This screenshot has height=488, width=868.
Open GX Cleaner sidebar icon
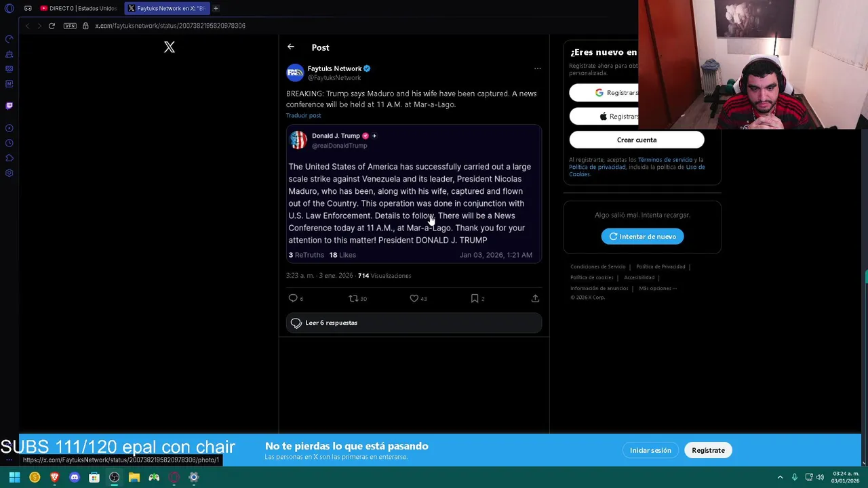(x=9, y=54)
